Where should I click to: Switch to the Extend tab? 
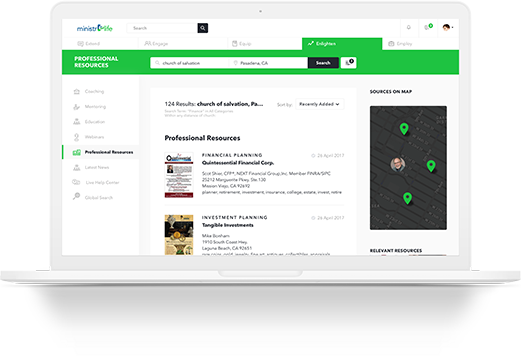[89, 44]
